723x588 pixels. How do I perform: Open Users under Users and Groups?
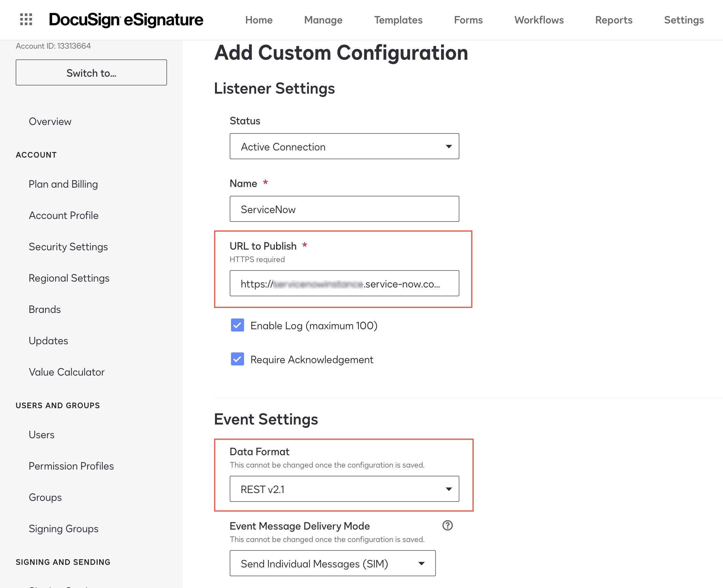tap(42, 435)
